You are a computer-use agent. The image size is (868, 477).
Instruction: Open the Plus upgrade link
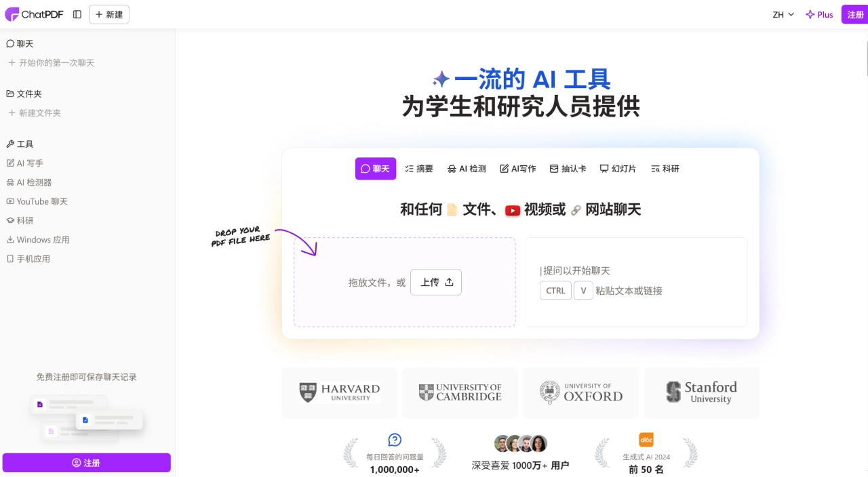819,14
